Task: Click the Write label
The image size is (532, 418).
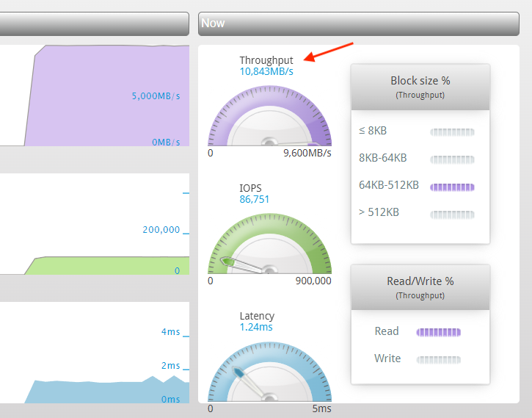Action: 387,358
